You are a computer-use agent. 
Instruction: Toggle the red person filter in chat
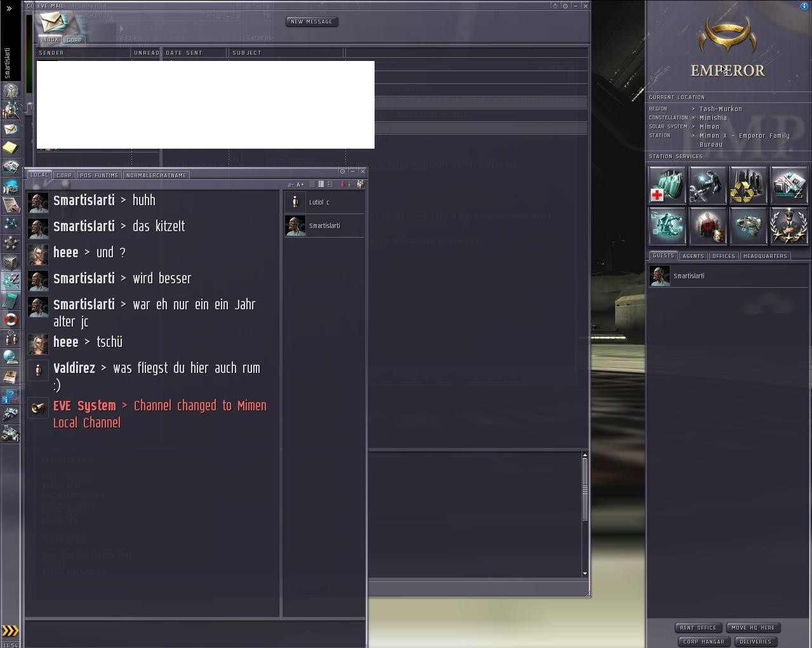click(x=343, y=184)
